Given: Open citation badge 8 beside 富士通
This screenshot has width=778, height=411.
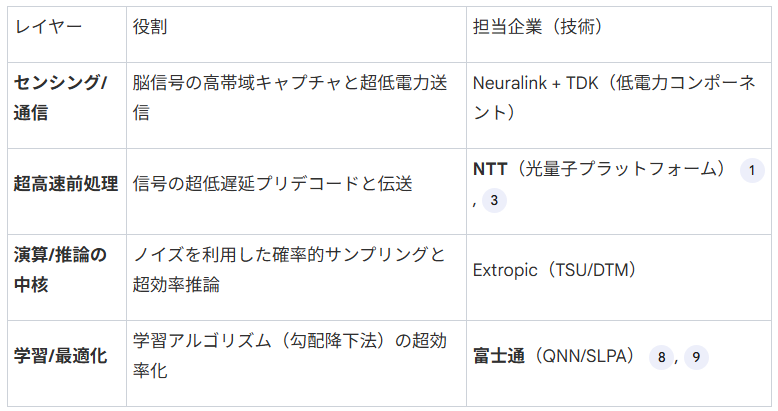Looking at the screenshot, I should click(x=661, y=357).
